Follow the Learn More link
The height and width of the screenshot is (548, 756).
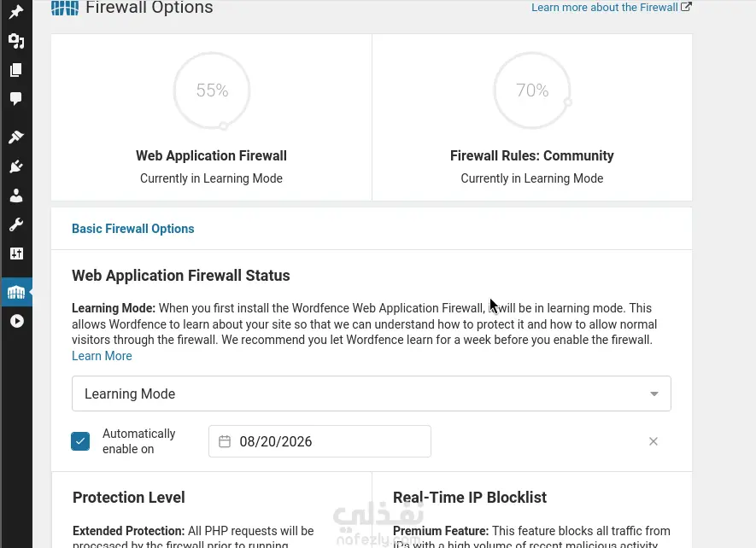102,356
